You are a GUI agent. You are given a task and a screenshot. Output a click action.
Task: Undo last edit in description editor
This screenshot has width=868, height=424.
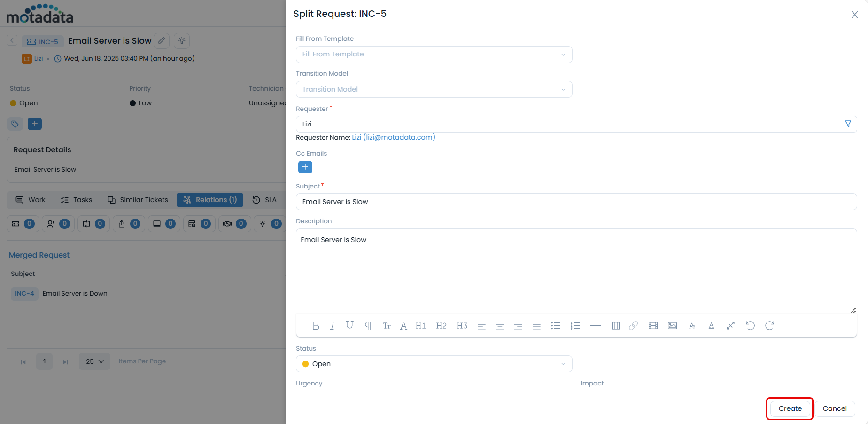point(750,326)
